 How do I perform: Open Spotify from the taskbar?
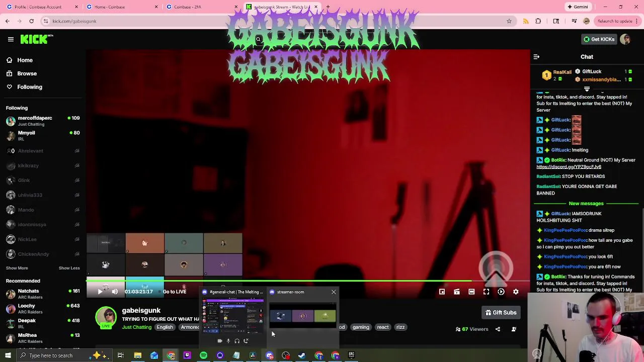point(203,355)
